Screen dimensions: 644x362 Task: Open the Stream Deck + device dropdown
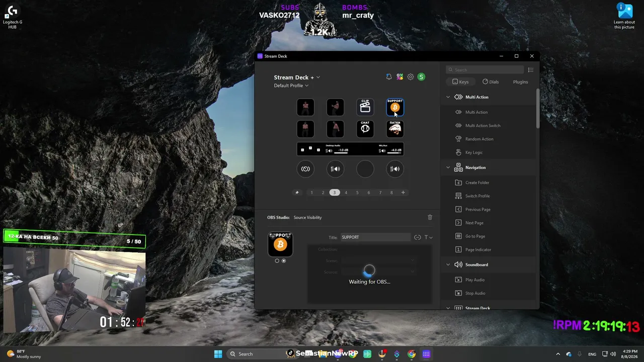pos(297,77)
